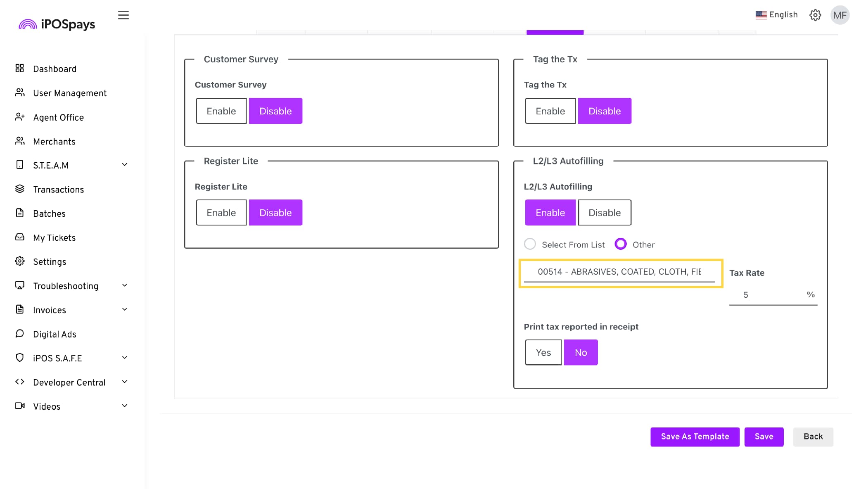
Task: Expand the Invoices submenu chevron
Action: [125, 309]
